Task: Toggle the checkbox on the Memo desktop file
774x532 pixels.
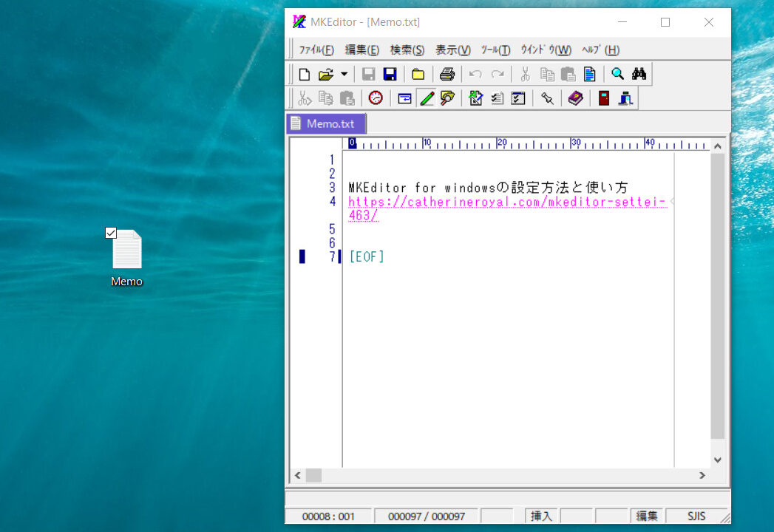Action: 111,233
